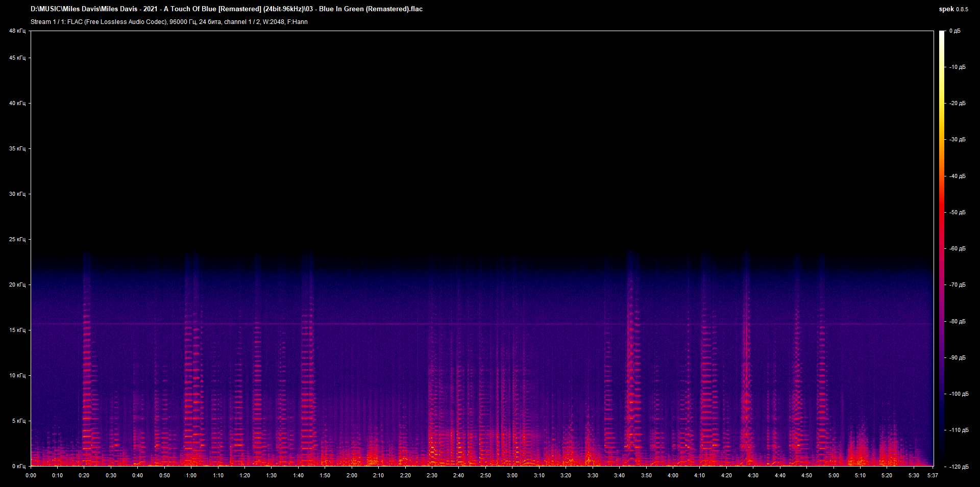Click the '30 кГц' frequency axis label

click(x=17, y=194)
